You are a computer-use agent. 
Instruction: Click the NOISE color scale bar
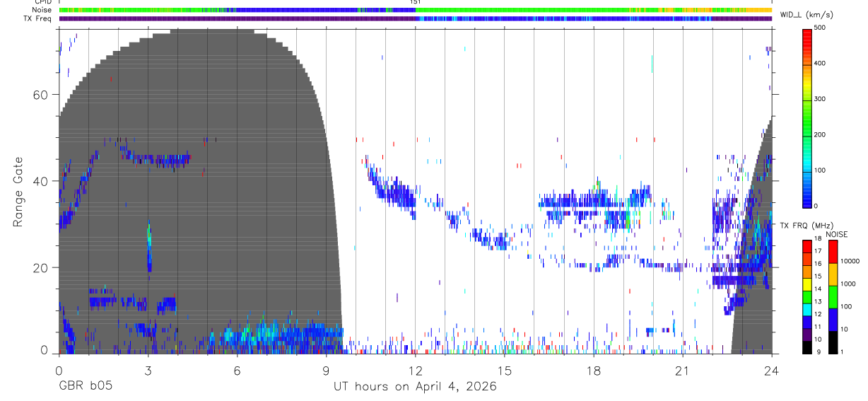point(833,296)
